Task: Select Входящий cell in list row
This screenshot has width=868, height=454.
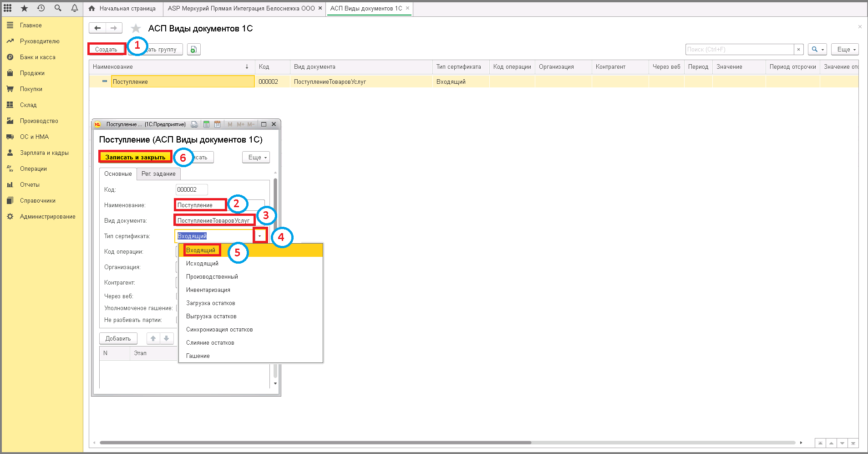Action: click(461, 82)
